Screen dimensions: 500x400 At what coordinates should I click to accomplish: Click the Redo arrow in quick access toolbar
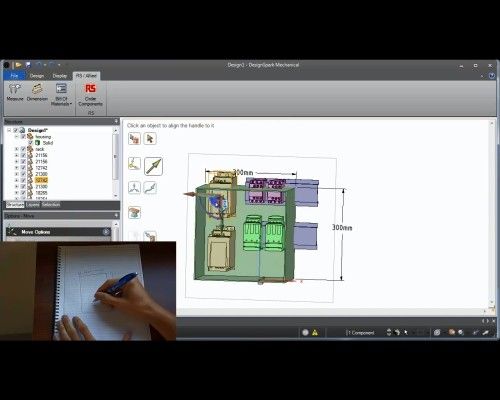point(52,65)
